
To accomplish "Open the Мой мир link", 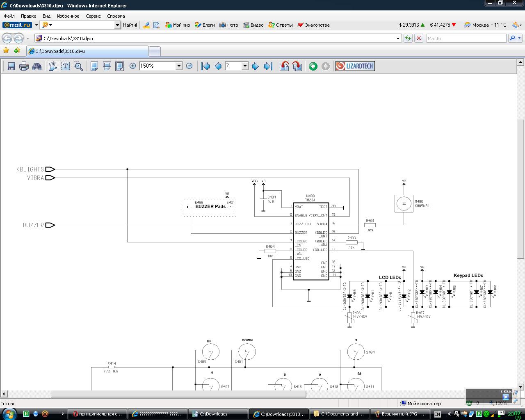I will tap(178, 25).
